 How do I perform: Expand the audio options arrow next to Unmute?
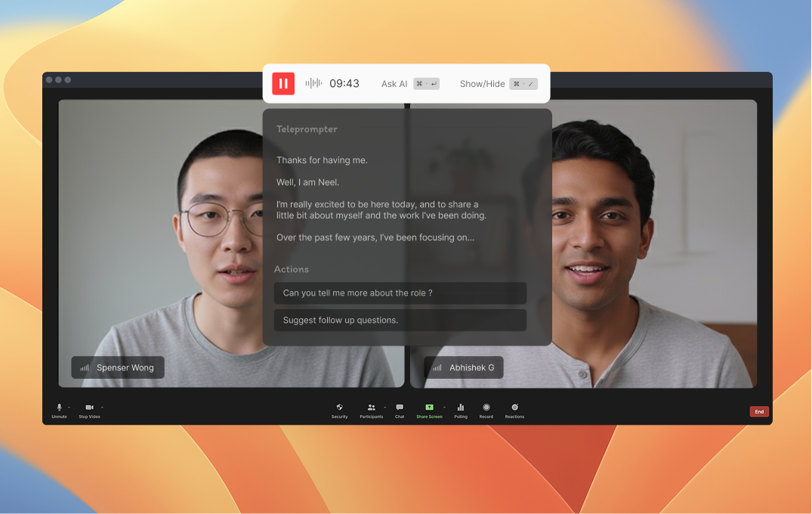click(69, 407)
